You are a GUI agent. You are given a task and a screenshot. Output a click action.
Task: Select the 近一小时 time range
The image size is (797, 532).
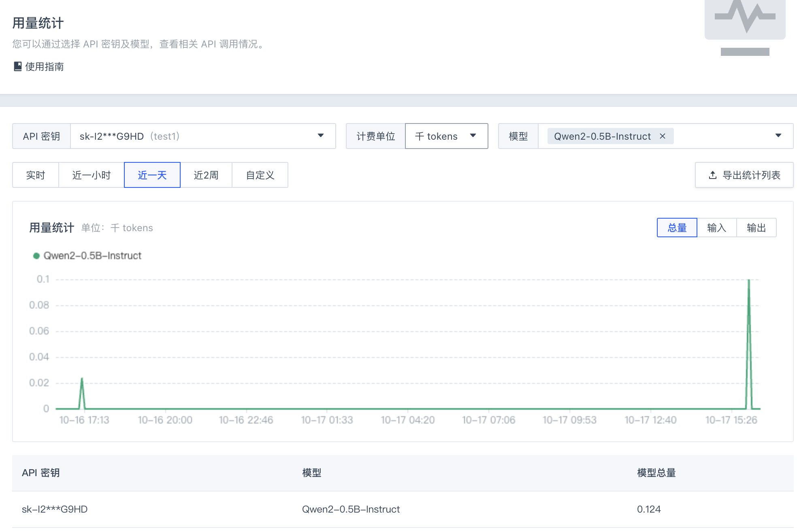(92, 175)
